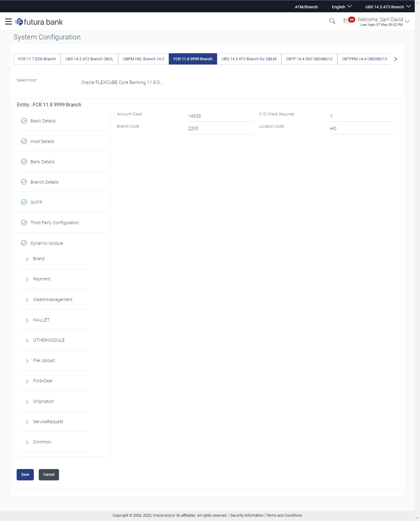The image size is (420, 521).
Task: Click the KYC Check Required field Y
Action: coord(362,116)
